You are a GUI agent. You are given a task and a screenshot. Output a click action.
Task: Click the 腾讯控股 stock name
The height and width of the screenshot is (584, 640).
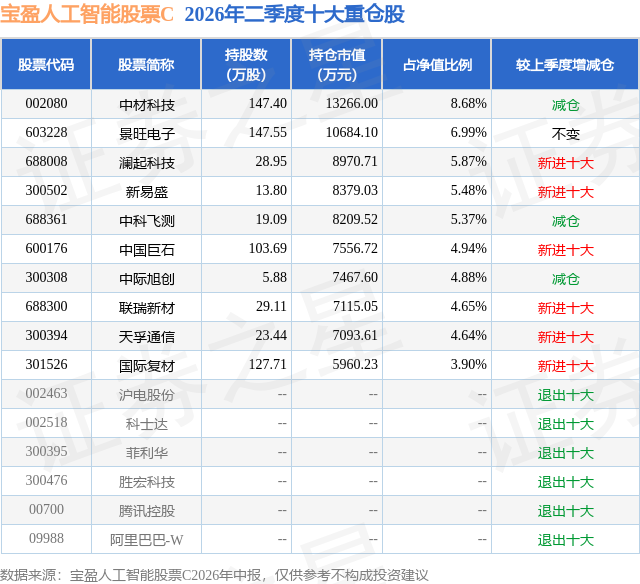[x=147, y=510]
